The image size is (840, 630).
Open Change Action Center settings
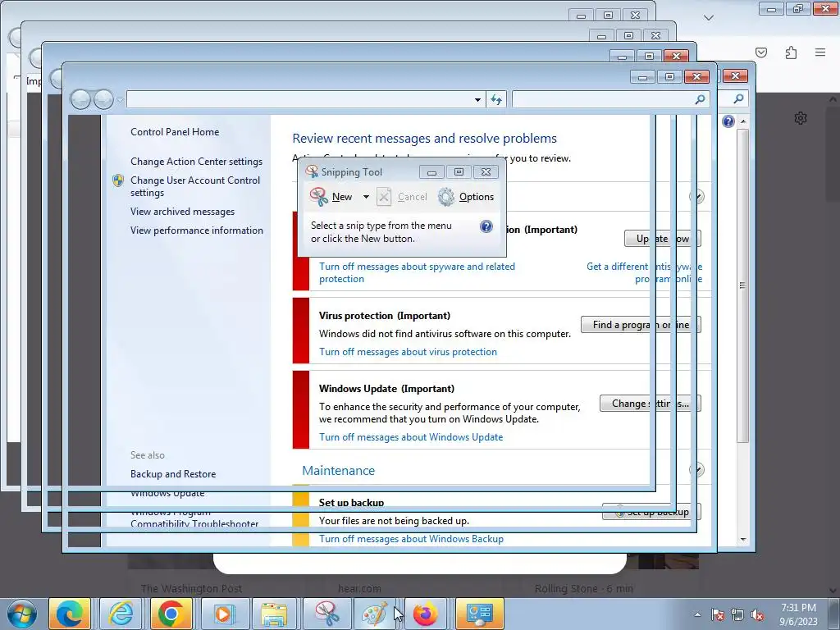[196, 162]
